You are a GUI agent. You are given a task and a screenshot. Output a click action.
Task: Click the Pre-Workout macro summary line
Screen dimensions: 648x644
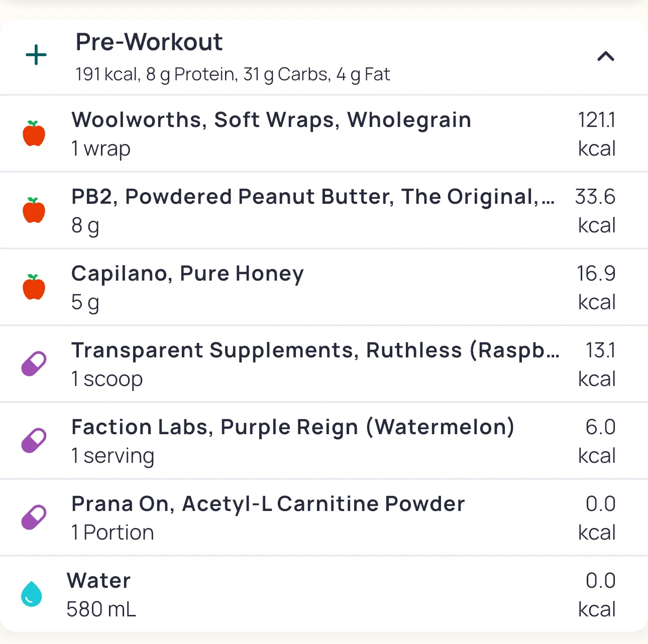pyautogui.click(x=233, y=74)
